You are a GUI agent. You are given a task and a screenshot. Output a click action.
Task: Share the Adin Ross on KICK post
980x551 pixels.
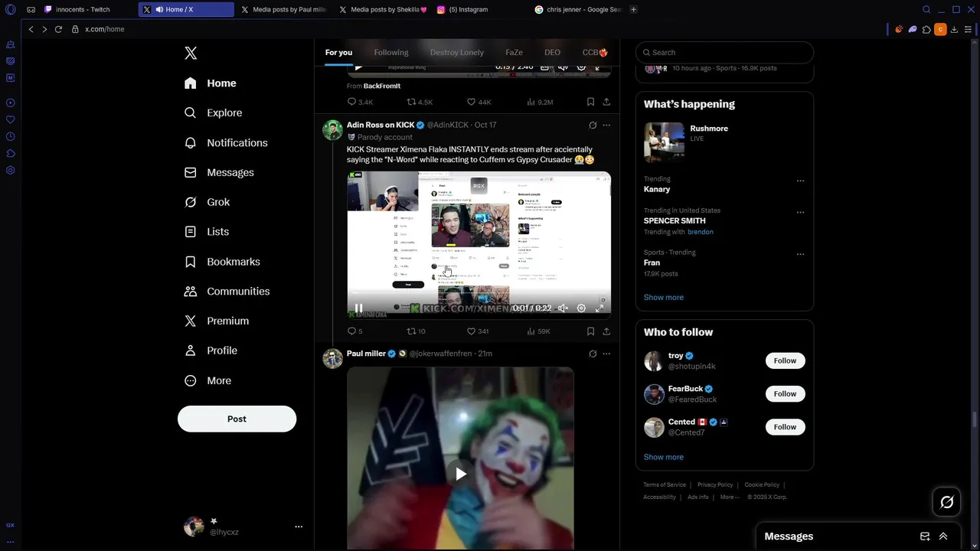606,331
